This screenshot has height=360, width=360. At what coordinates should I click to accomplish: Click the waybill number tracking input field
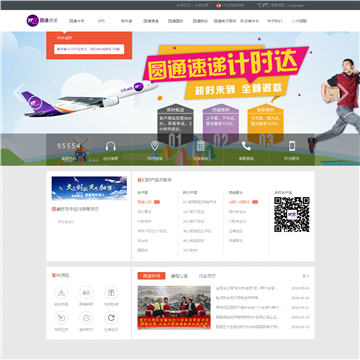point(89,49)
